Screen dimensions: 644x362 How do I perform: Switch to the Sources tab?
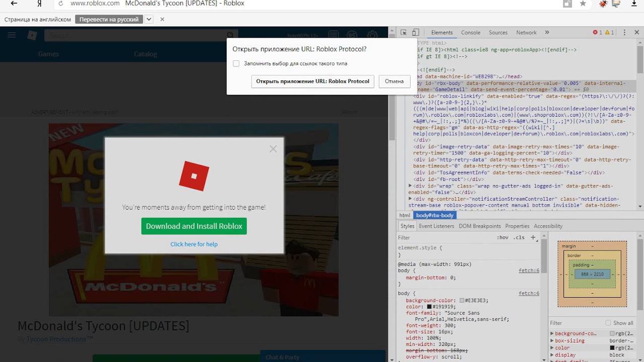coord(498,33)
